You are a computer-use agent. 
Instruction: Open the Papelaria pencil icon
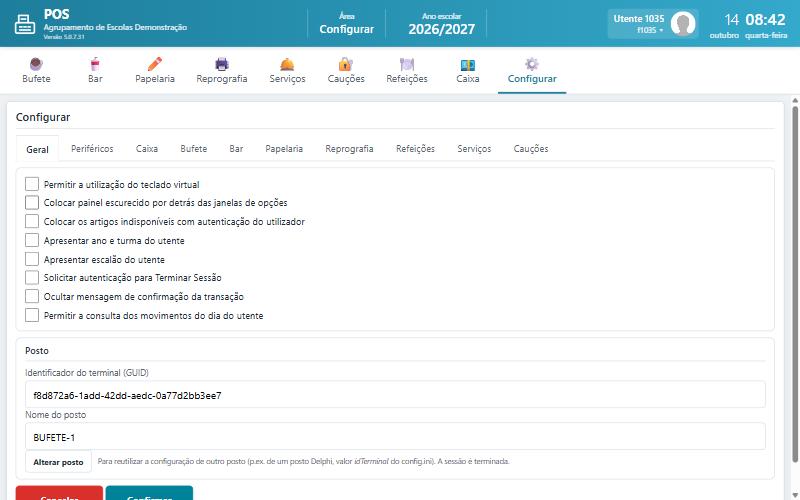pyautogui.click(x=155, y=64)
